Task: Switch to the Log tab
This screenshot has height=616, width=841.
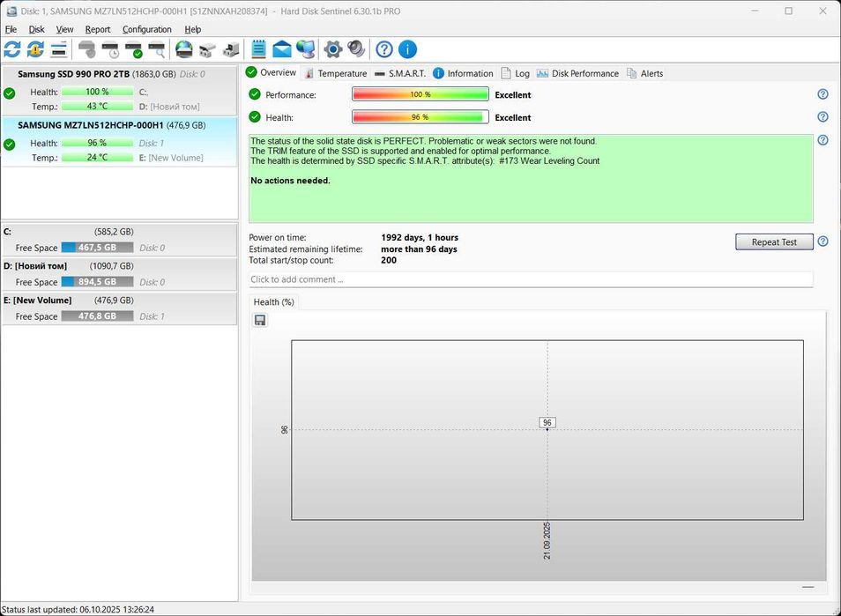Action: point(515,73)
